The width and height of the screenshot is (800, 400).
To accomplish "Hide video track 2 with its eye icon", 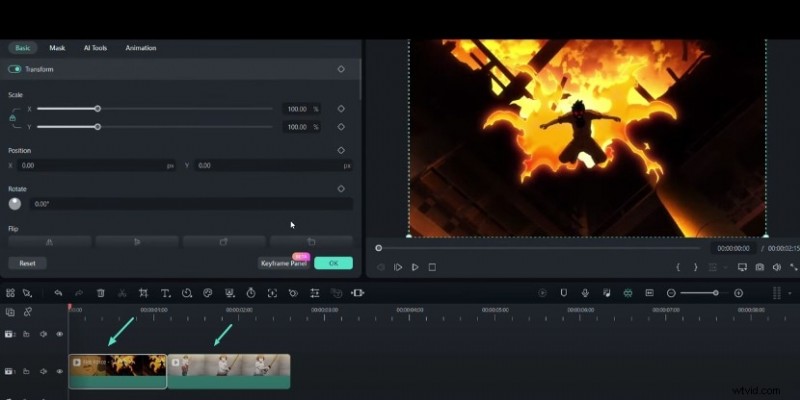I will tap(60, 334).
